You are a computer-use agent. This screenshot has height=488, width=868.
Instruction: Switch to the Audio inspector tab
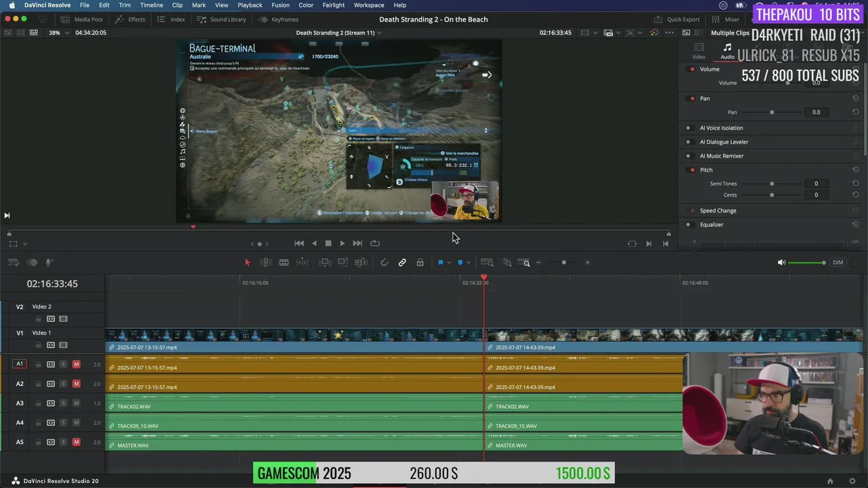(727, 52)
